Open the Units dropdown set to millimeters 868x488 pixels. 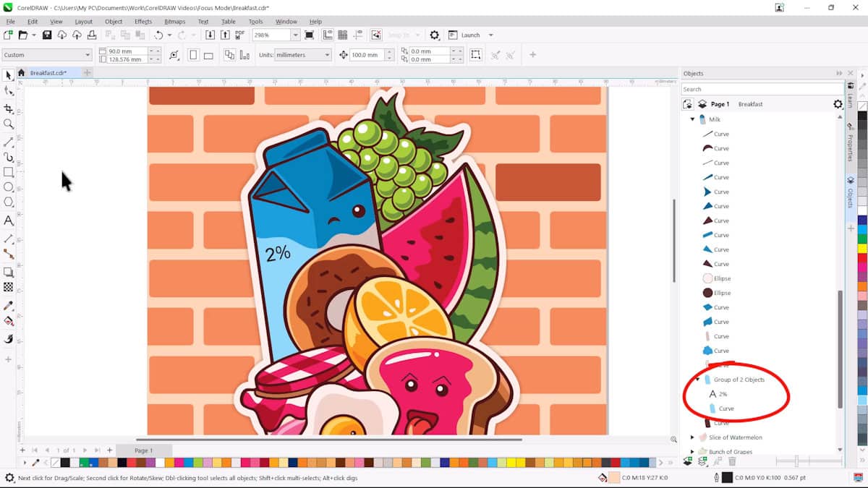coord(304,54)
